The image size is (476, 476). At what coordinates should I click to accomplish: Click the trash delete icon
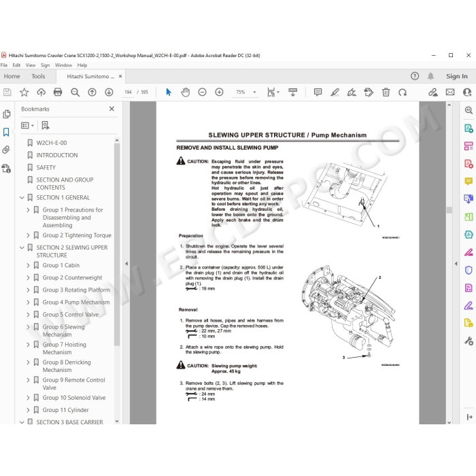click(x=386, y=92)
